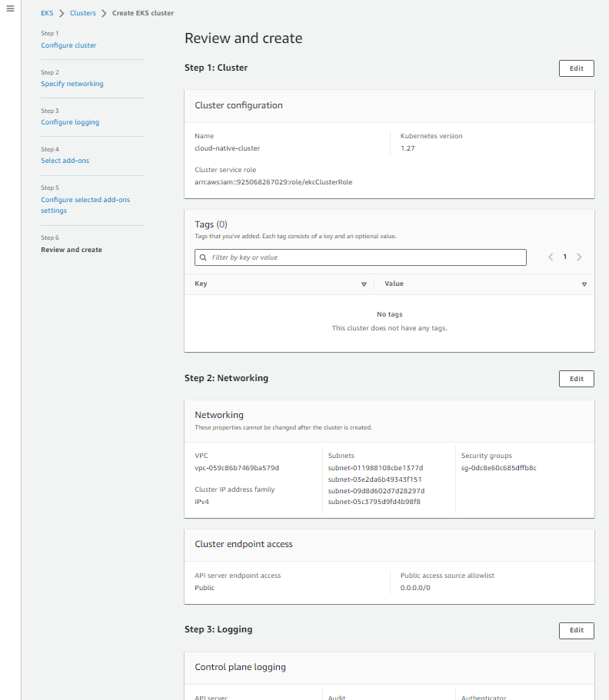Open the Key column filter dropdown

(364, 284)
